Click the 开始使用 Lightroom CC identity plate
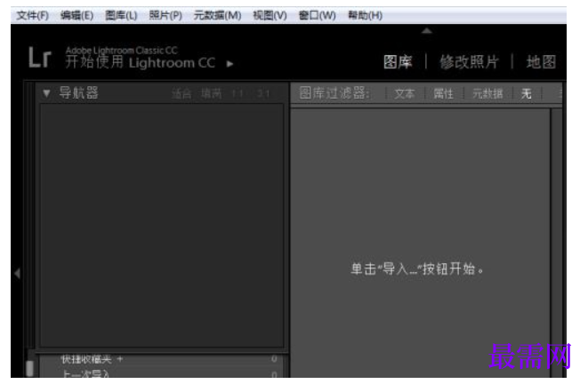This screenshot has height=384, width=588. tap(141, 62)
